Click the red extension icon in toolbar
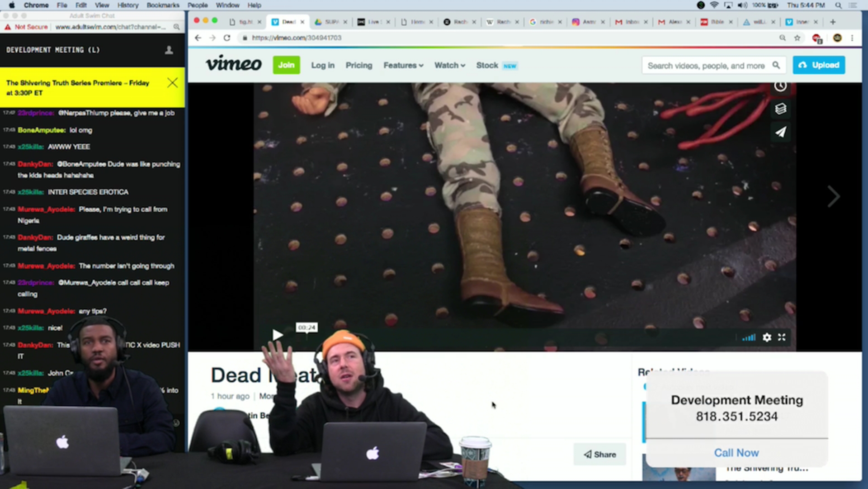 [816, 38]
